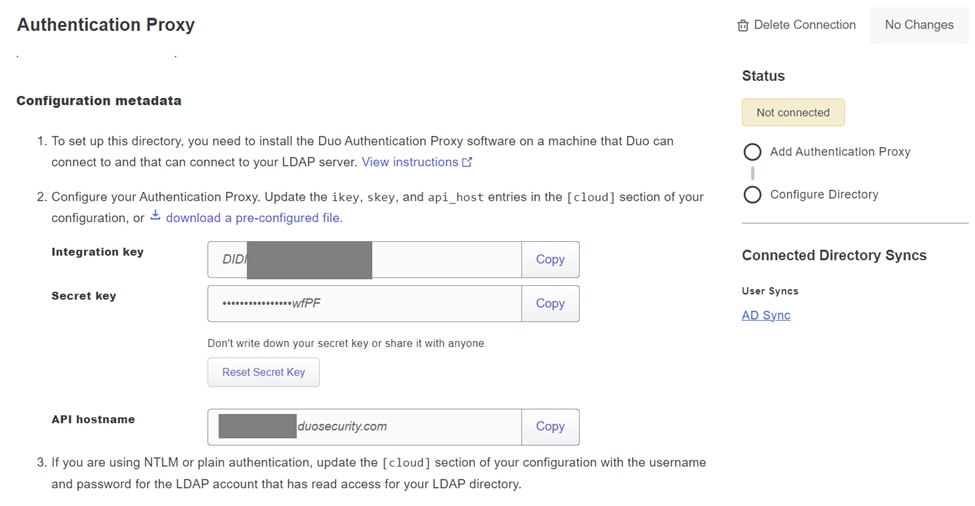Open the AD Sync user sync link
975x506 pixels.
(x=766, y=315)
